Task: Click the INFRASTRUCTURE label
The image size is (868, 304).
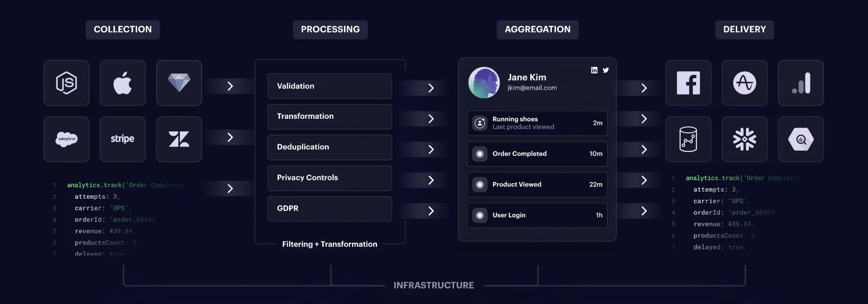Action: coord(433,286)
